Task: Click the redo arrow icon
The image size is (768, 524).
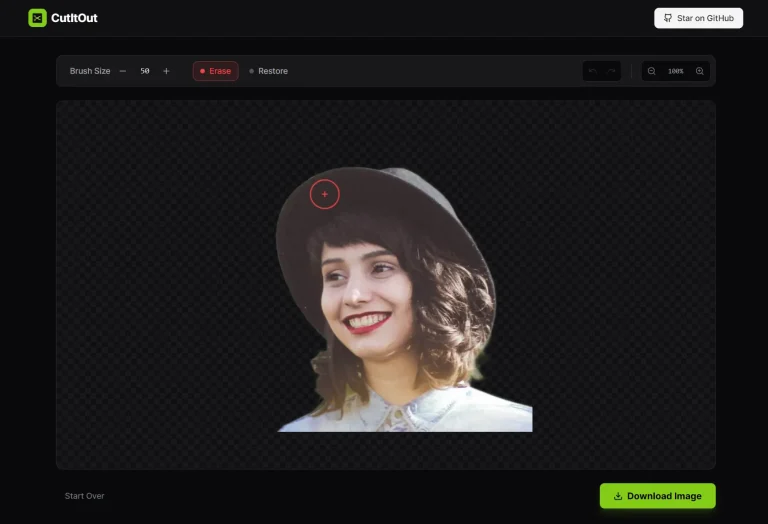Action: [x=611, y=71]
